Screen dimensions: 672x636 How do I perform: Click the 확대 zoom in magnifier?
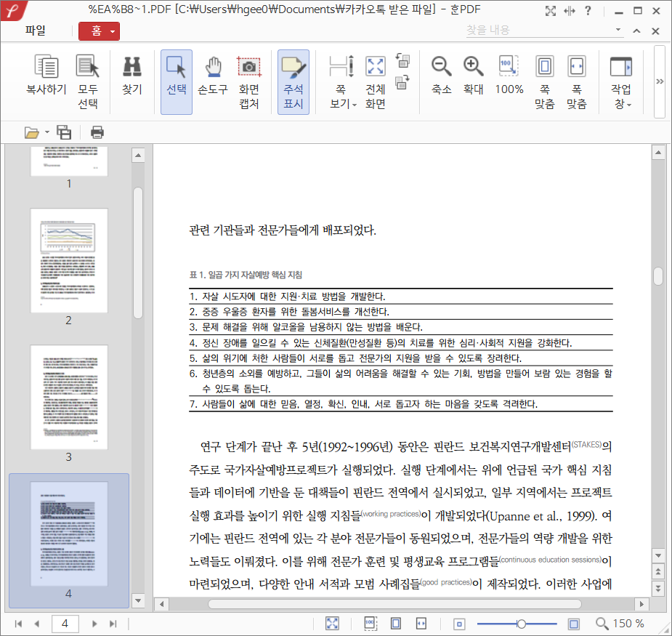point(474,76)
